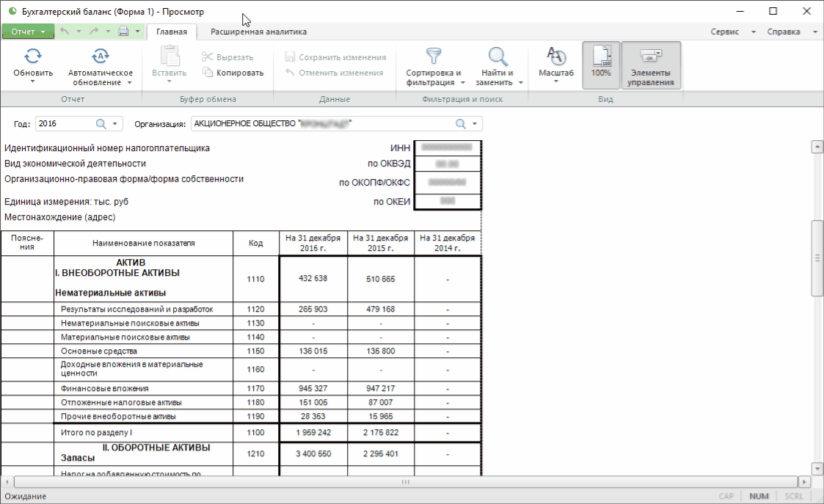824x504 pixels.
Task: Click the Копировать copy icon
Action: 208,73
